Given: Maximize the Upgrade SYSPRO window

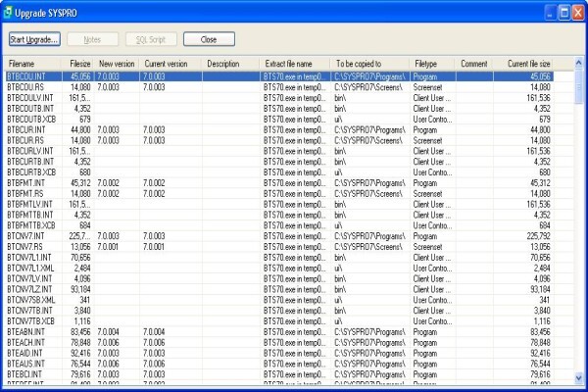Looking at the screenshot, I should coord(564,13).
